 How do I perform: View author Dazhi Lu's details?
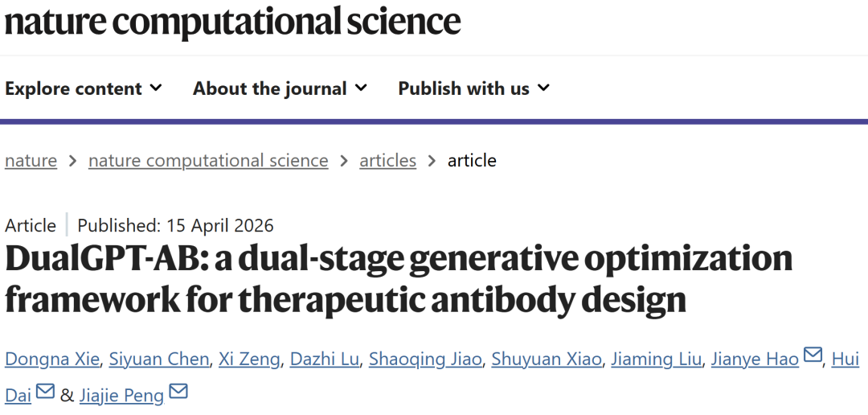325,359
